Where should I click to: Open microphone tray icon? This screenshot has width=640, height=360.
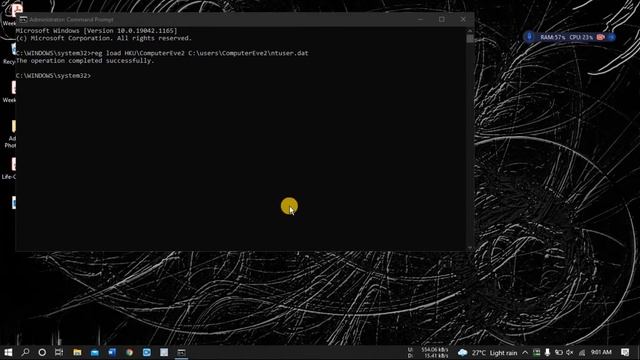point(547,353)
